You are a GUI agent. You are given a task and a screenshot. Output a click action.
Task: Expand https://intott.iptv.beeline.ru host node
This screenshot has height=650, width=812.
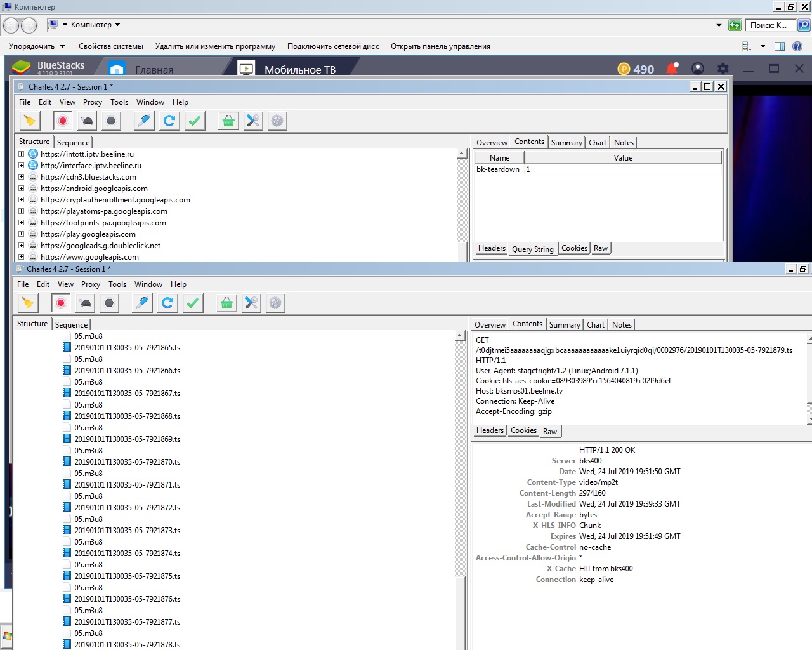pos(21,154)
